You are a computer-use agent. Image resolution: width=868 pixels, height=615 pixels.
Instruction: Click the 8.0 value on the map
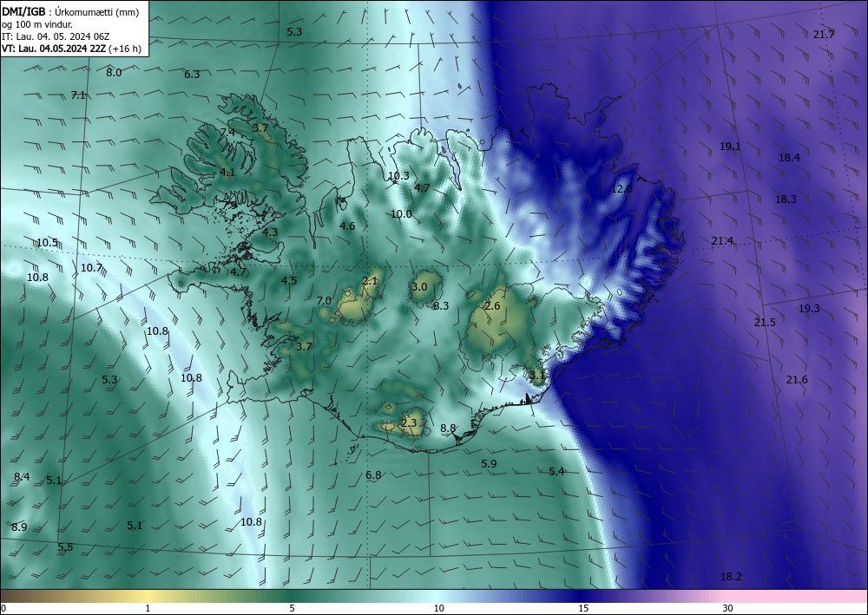(114, 73)
